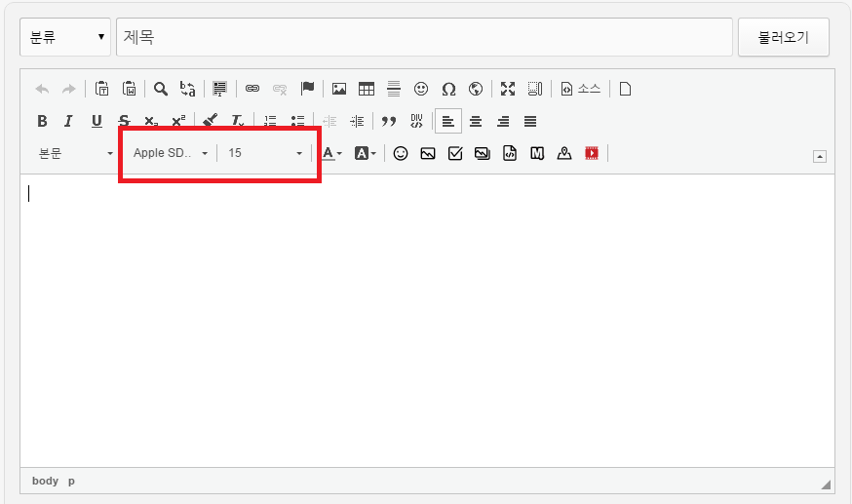The height and width of the screenshot is (504, 852).
Task: Click the red video insert icon
Action: click(591, 153)
